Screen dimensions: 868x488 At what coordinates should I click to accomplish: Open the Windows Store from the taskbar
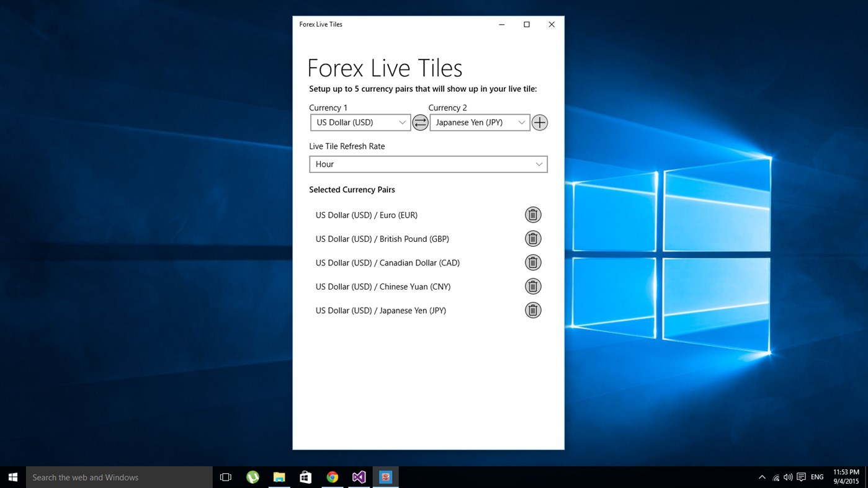305,477
